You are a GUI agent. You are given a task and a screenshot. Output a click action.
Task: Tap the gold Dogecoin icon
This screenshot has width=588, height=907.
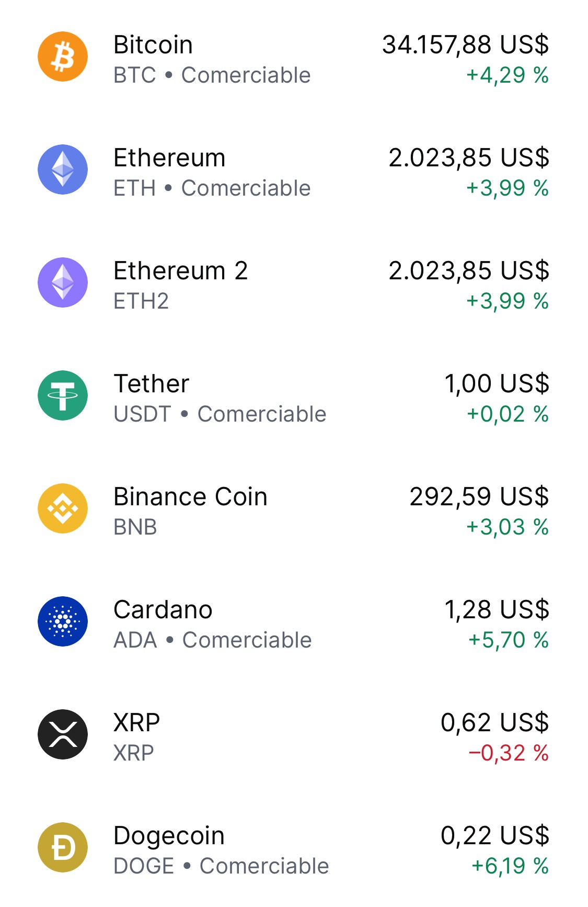[63, 847]
